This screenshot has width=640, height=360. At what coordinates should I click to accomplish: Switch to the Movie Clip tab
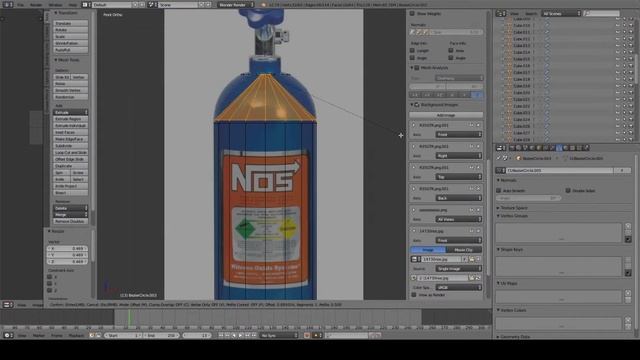click(464, 250)
